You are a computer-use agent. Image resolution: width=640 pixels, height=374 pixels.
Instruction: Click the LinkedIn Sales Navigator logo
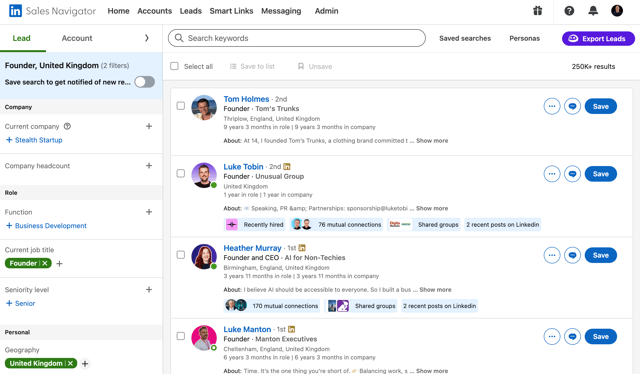point(52,11)
